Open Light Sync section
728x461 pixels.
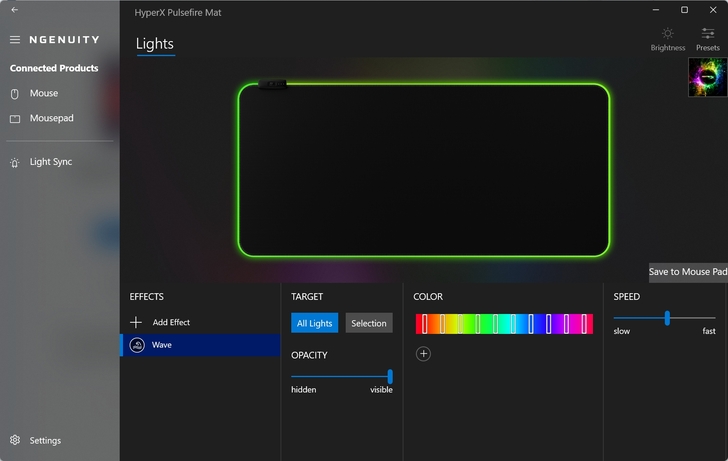[50, 162]
